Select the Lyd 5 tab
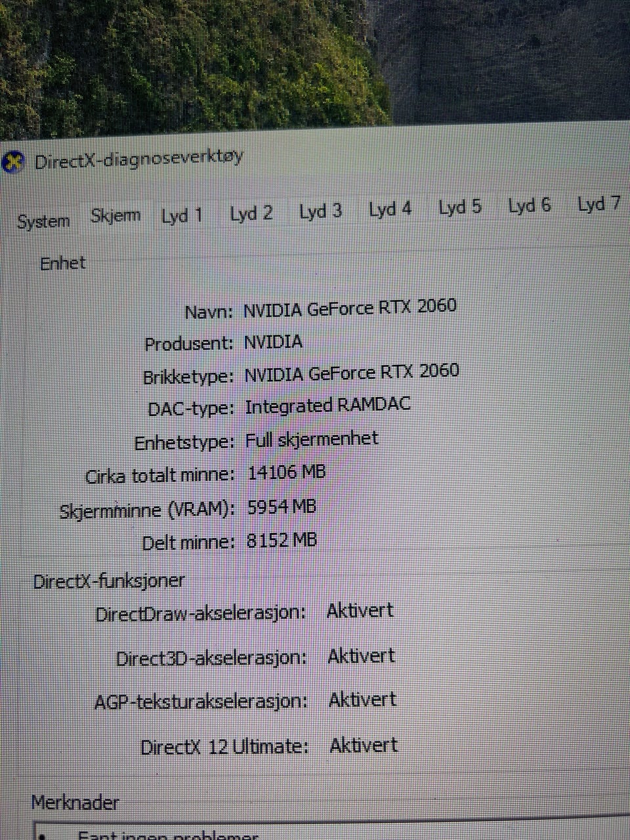This screenshot has height=840, width=630. pos(459,207)
